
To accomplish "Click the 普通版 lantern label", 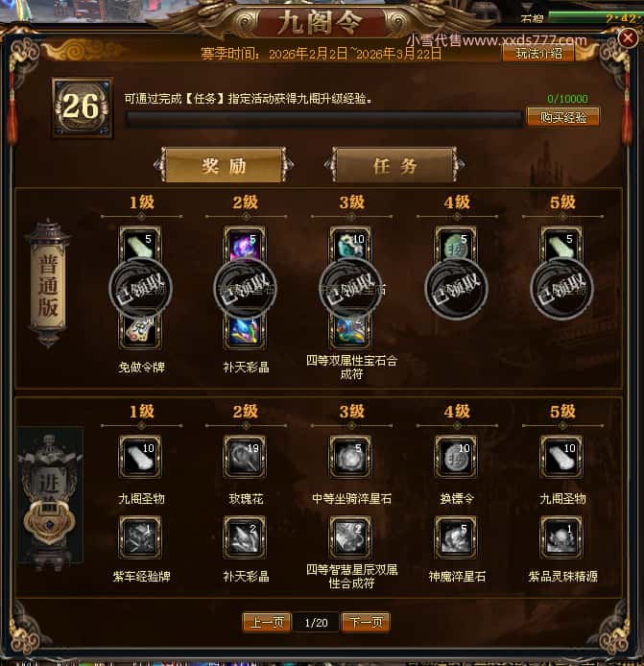I will [x=48, y=285].
